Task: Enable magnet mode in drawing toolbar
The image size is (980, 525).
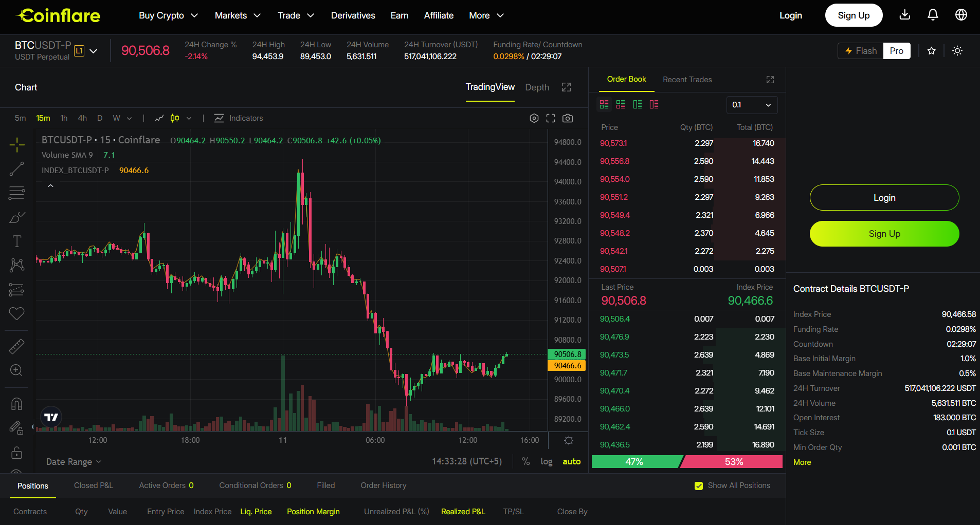Action: coord(17,403)
